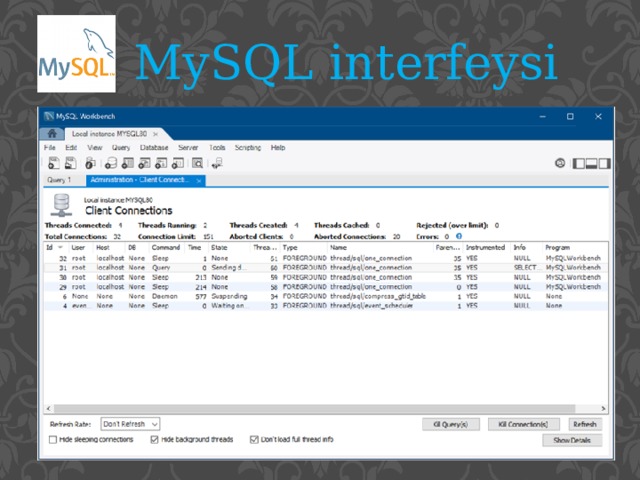Sort by the Id column arrow

(x=60, y=247)
